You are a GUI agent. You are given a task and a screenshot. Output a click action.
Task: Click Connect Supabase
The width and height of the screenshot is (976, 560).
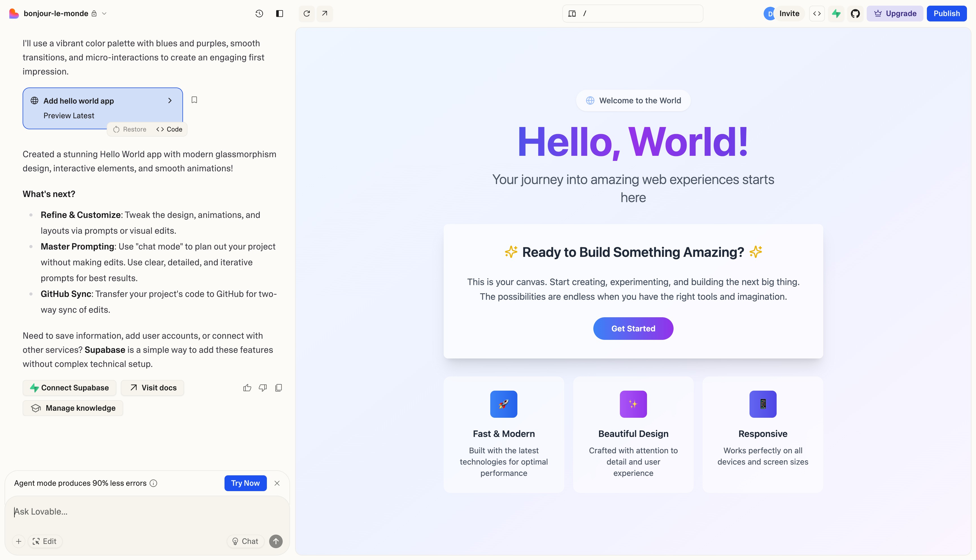point(69,388)
